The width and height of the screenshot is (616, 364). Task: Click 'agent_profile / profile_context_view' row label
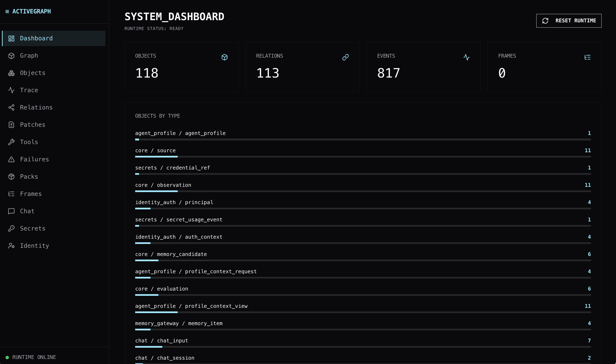click(191, 306)
